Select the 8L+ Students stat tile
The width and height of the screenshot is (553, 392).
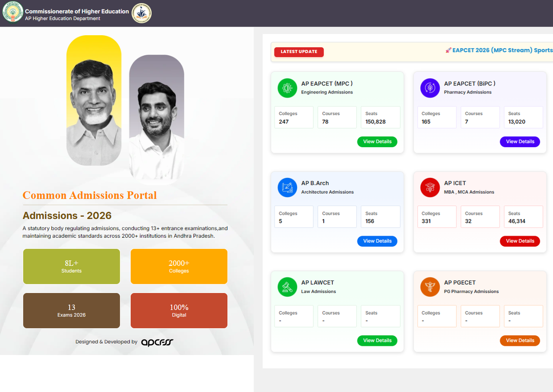(x=71, y=266)
